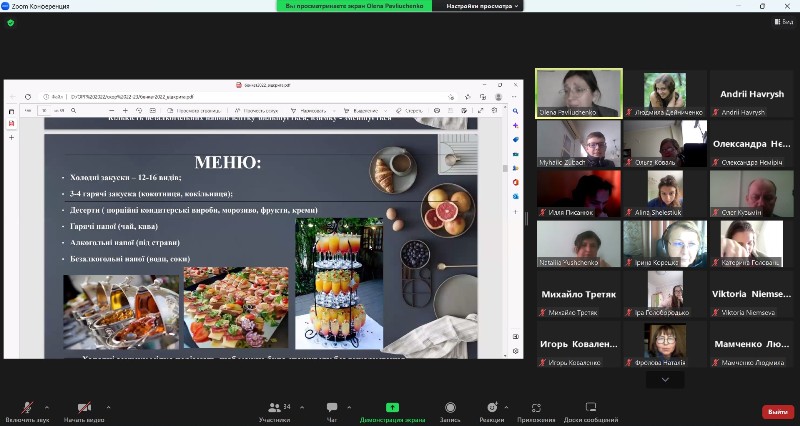Click PDF fit to page icon
This screenshot has width=800, height=426.
click(153, 110)
